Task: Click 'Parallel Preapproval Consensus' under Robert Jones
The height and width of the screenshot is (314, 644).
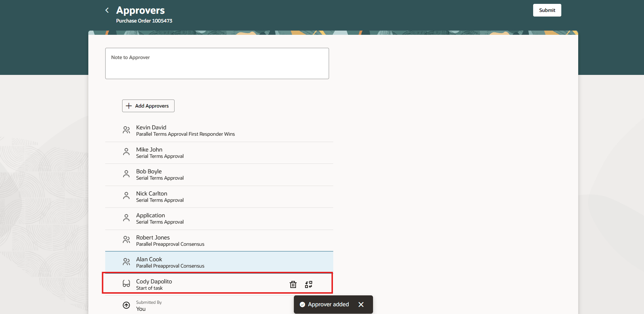Action: (170, 244)
